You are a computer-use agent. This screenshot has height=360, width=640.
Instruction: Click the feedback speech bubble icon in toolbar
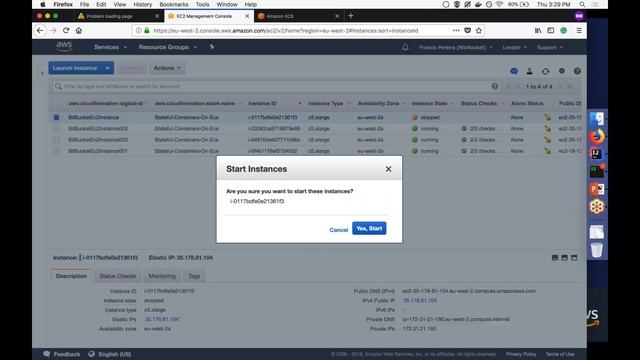click(514, 71)
